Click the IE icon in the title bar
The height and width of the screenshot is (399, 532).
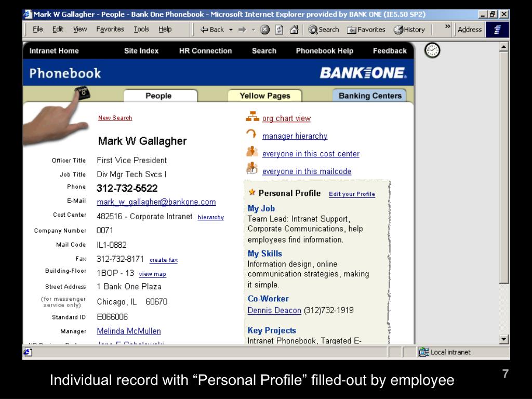click(28, 14)
